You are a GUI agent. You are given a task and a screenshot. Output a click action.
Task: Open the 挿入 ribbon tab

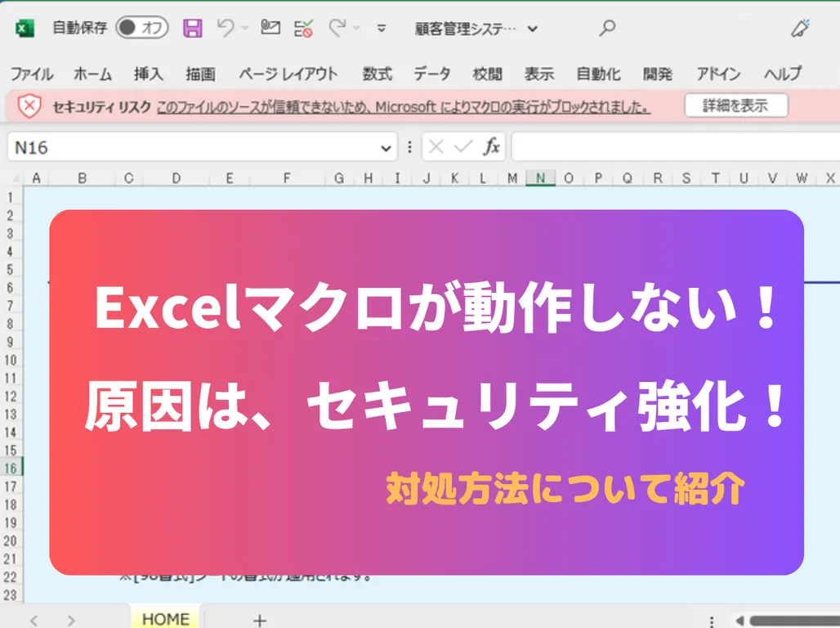149,74
